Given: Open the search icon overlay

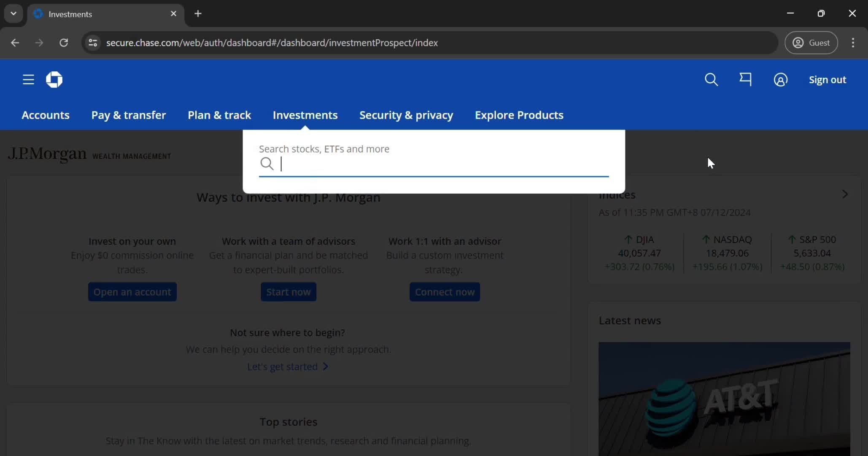Looking at the screenshot, I should pyautogui.click(x=712, y=79).
